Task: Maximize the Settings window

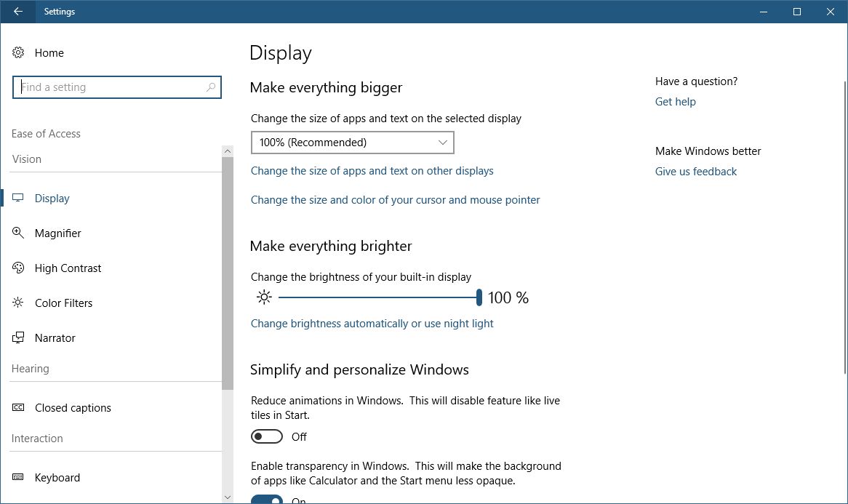Action: [797, 12]
